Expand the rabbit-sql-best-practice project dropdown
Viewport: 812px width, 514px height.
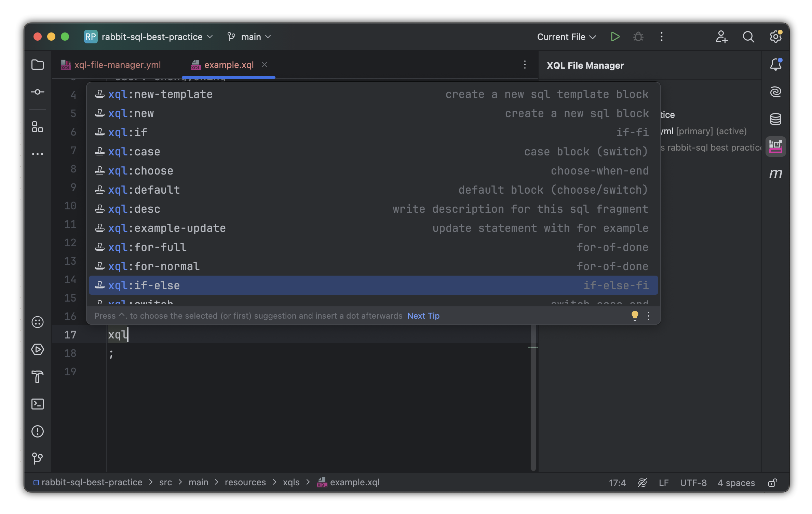[149, 37]
